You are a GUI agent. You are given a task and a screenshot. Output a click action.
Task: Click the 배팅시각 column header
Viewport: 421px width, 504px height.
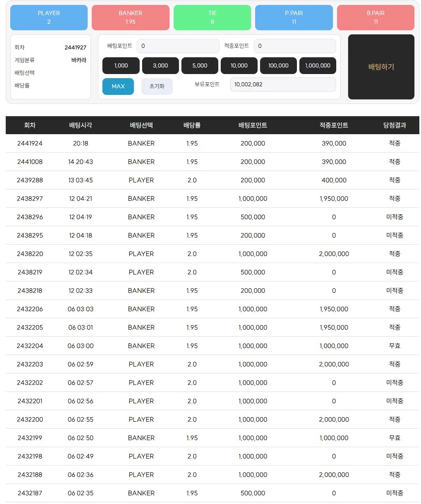point(81,125)
